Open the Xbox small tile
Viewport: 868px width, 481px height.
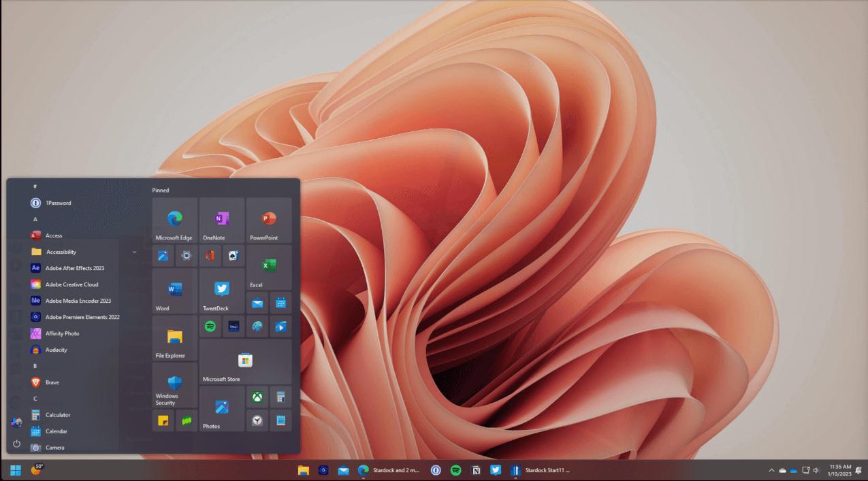pos(257,397)
